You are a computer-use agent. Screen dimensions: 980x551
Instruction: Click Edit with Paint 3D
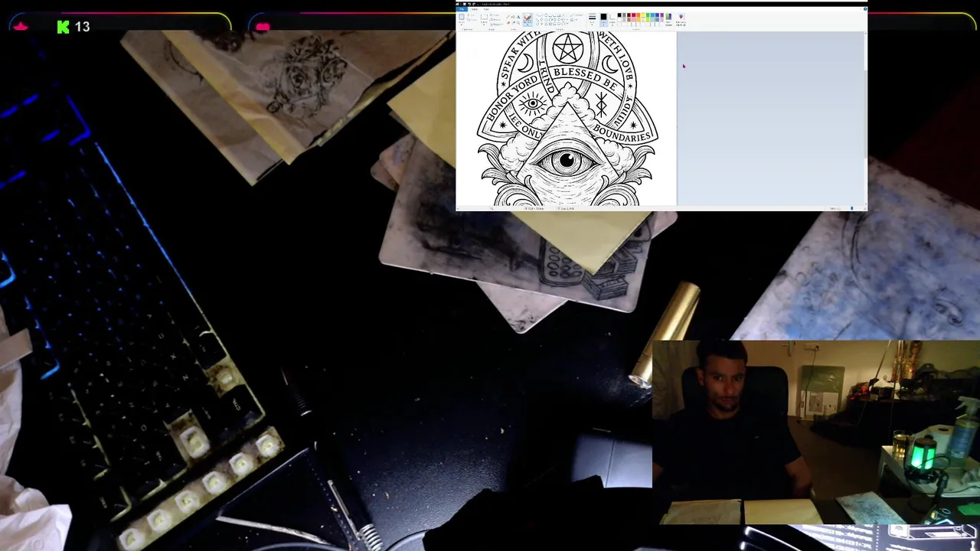[681, 19]
